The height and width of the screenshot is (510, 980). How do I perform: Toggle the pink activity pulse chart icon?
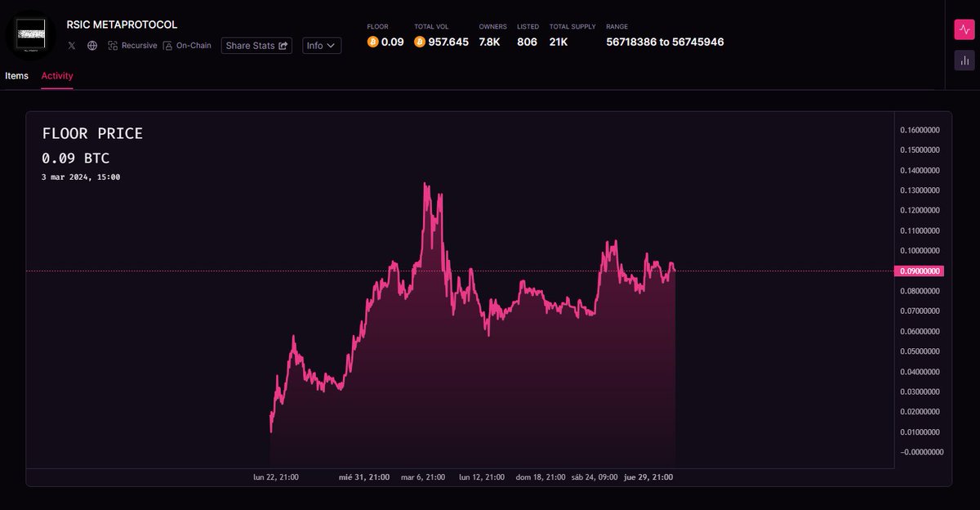click(964, 29)
